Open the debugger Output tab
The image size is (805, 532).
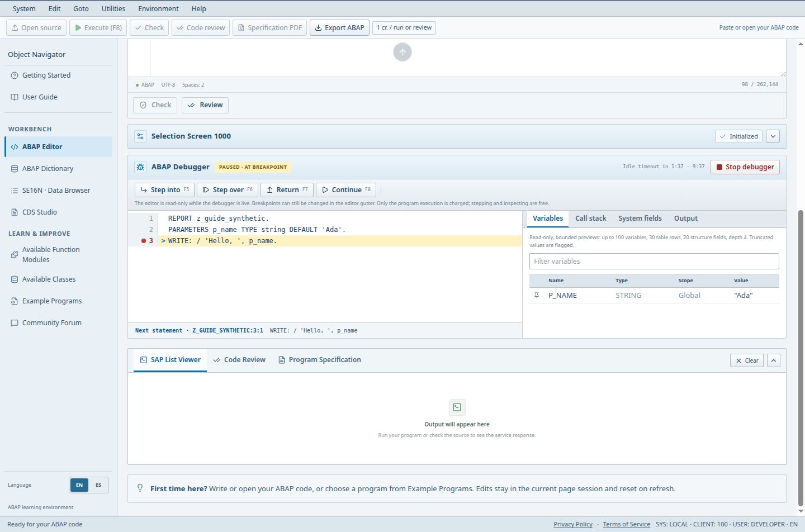pos(686,218)
